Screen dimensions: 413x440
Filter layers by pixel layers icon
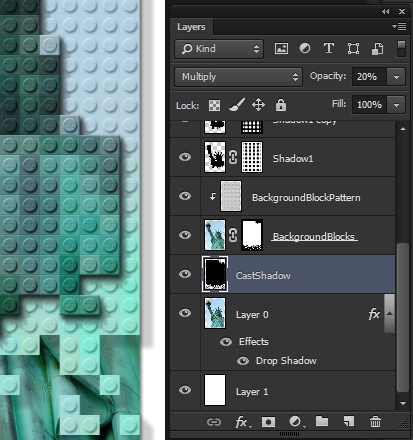click(281, 49)
